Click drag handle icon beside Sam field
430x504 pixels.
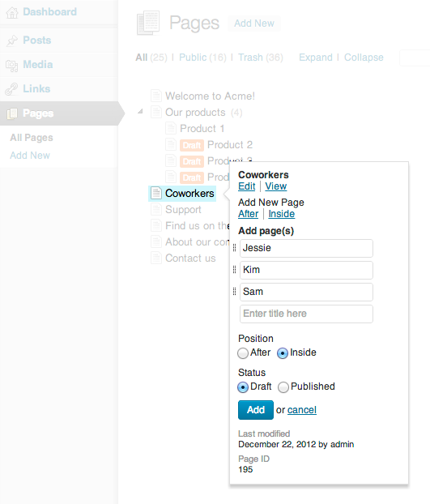coord(234,292)
